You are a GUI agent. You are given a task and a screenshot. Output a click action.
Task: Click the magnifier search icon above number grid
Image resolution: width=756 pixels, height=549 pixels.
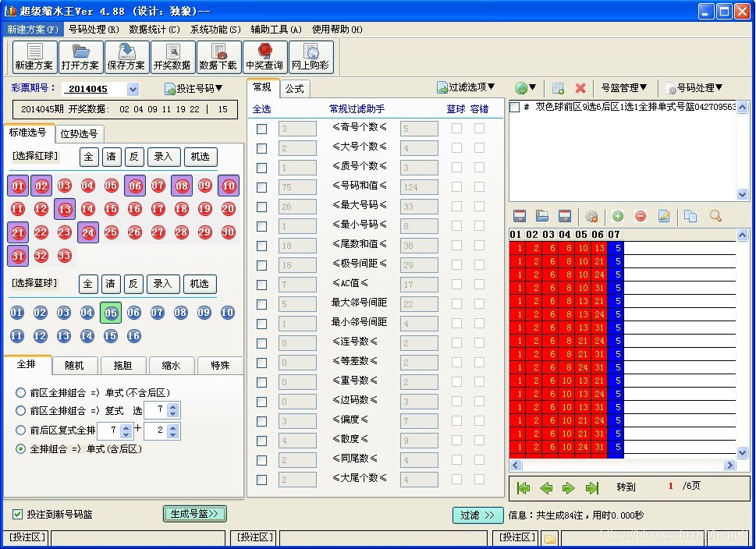(x=715, y=216)
